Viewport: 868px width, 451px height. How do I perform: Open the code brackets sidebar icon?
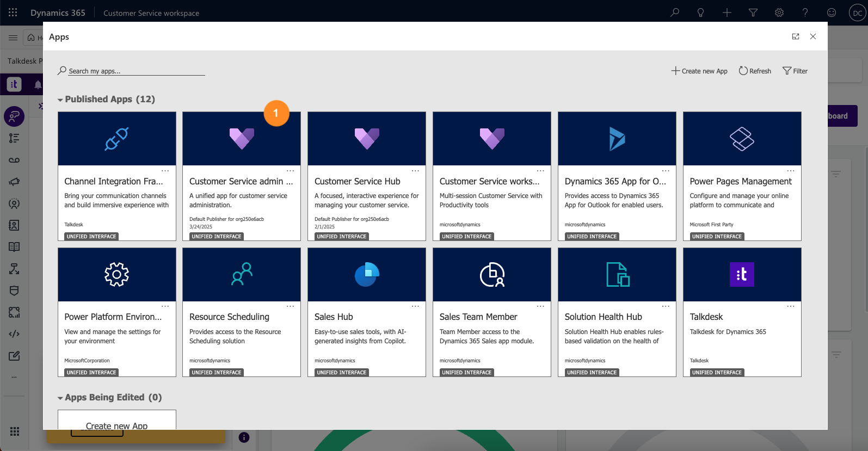pyautogui.click(x=14, y=334)
